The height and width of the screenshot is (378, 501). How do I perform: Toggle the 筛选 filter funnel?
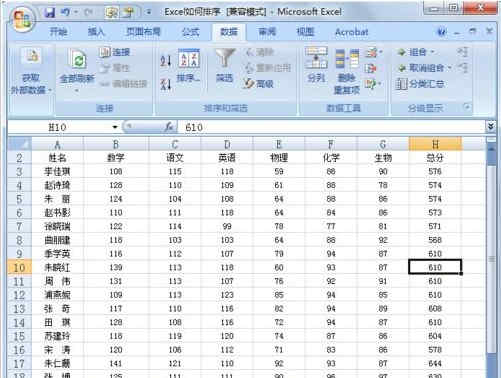click(225, 65)
